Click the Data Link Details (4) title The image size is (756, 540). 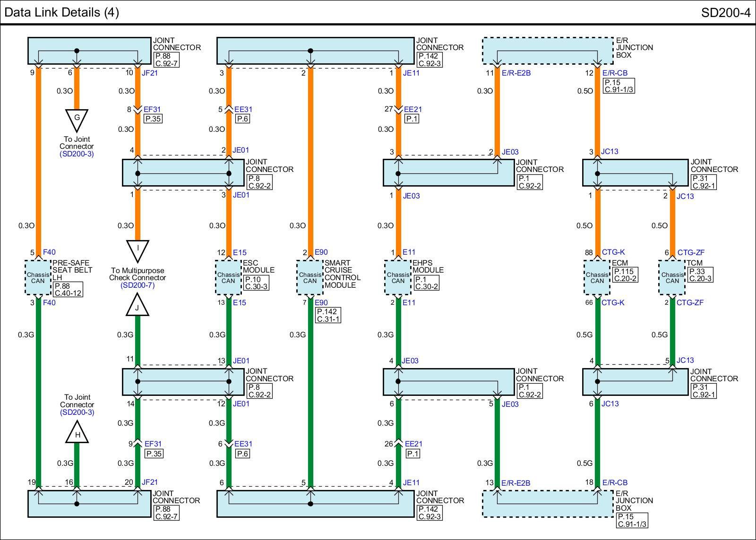tap(61, 12)
